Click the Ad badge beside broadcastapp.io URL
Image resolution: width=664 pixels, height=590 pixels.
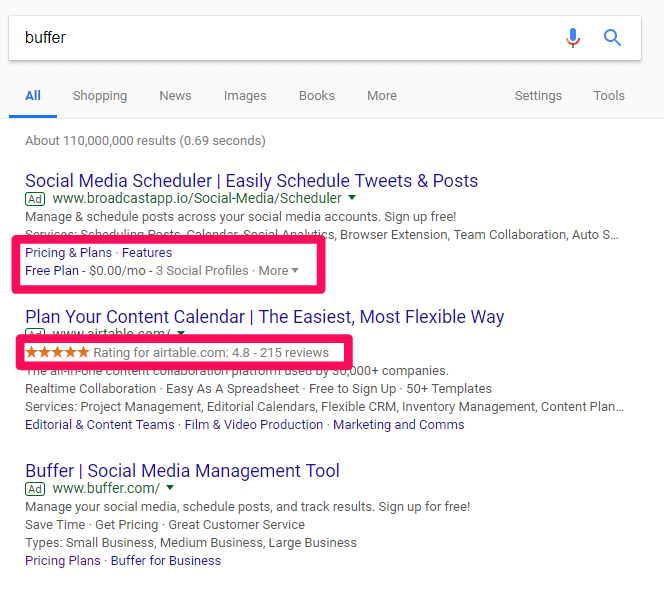click(35, 199)
